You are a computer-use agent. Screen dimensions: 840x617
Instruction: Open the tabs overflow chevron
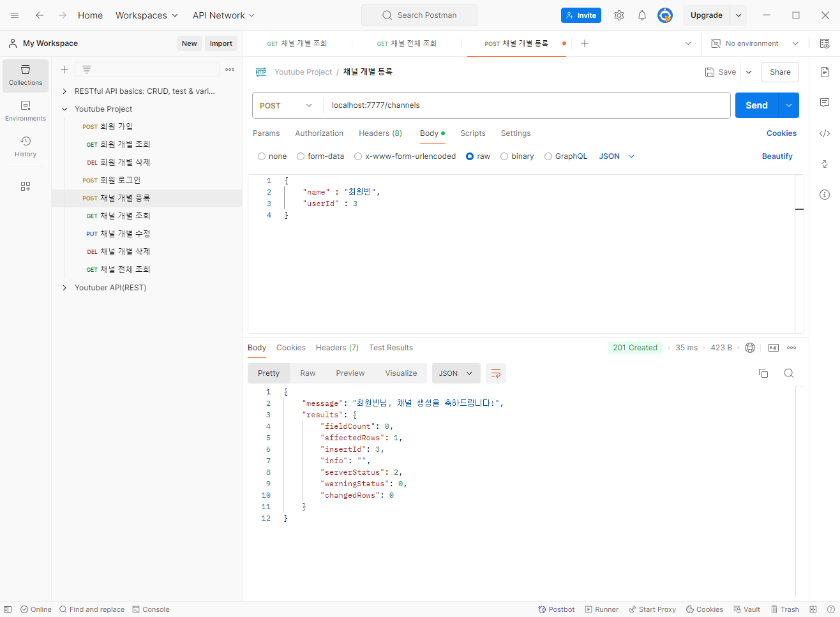click(688, 43)
